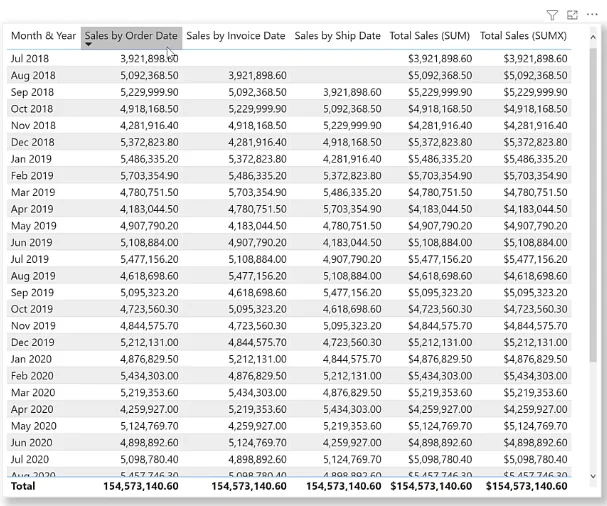Select the Sep 2018 row label
This screenshot has height=506, width=607.
point(33,92)
